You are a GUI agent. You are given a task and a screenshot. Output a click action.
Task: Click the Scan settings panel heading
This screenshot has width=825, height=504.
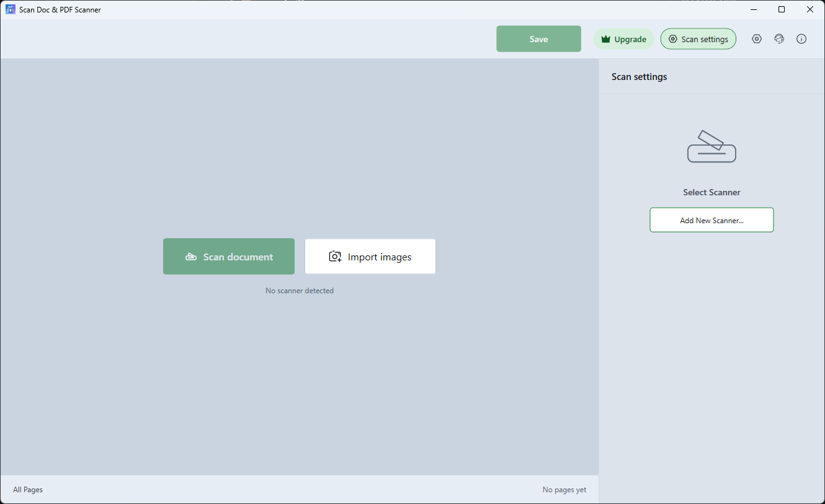coord(640,77)
